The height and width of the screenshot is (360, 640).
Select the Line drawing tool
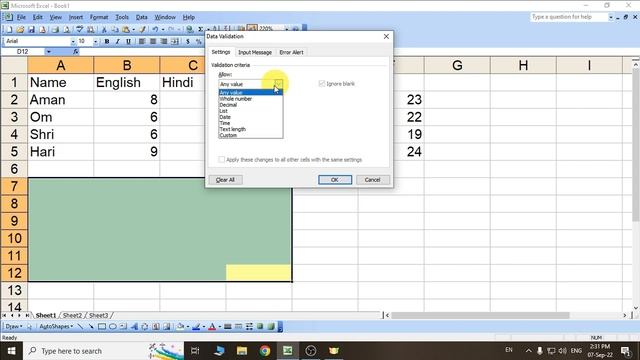(x=80, y=327)
